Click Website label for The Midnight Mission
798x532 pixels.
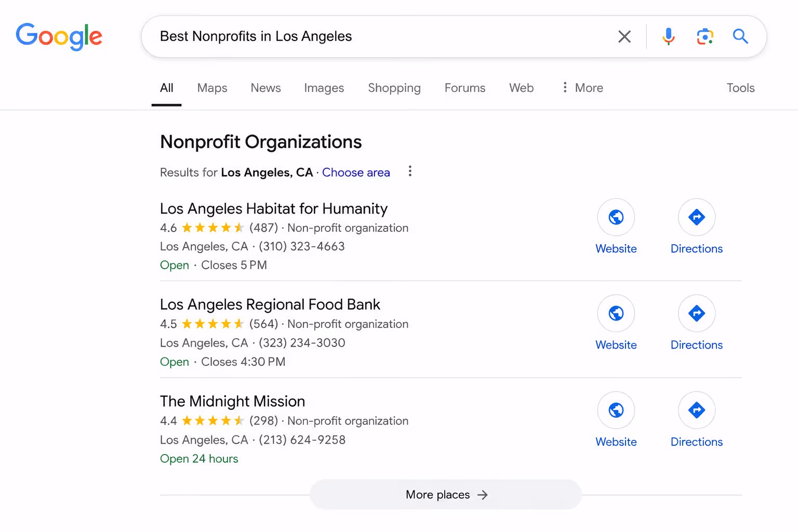[616, 442]
